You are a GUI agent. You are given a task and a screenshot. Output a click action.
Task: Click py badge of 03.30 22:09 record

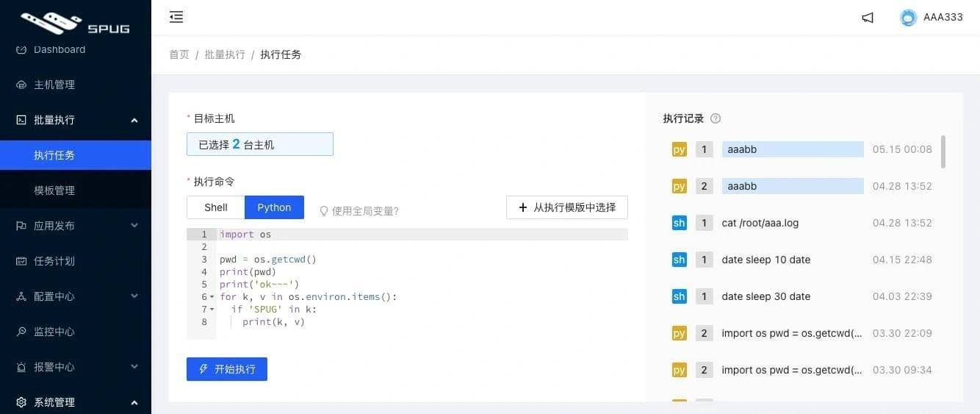(679, 333)
